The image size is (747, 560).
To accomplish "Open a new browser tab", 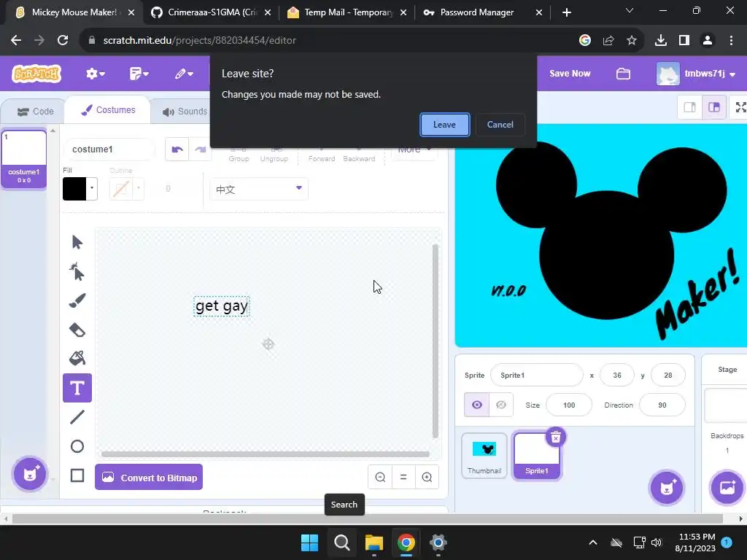I will point(566,12).
